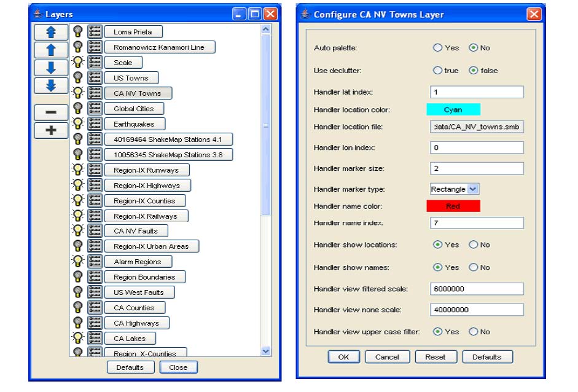This screenshot has width=578, height=392.
Task: Click Handler view none scale field
Action: coord(477,310)
